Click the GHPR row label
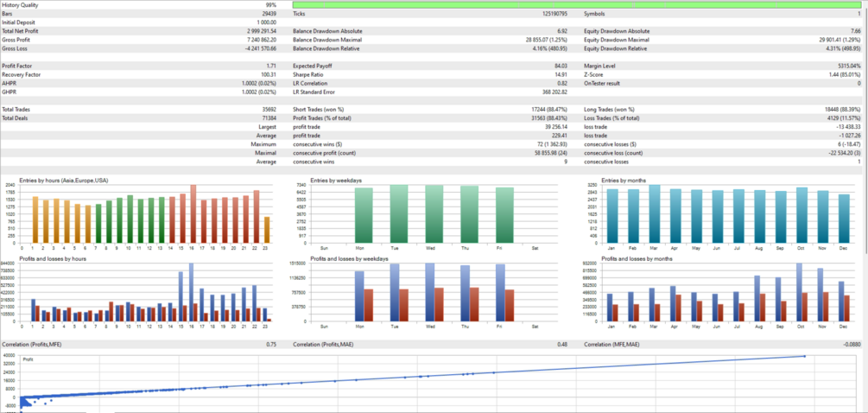The image size is (868, 413). point(9,92)
